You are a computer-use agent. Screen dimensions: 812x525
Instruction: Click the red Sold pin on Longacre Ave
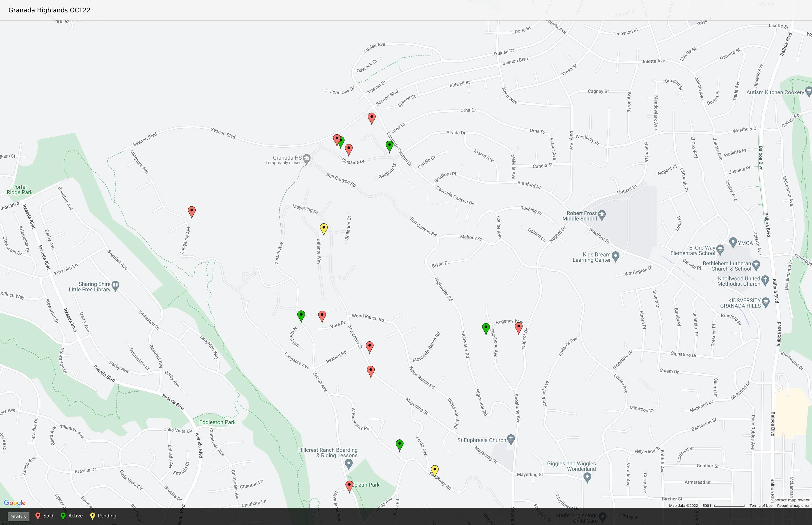click(192, 211)
